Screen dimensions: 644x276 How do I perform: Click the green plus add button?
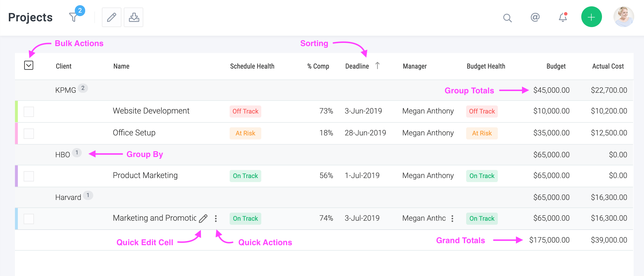[591, 17]
